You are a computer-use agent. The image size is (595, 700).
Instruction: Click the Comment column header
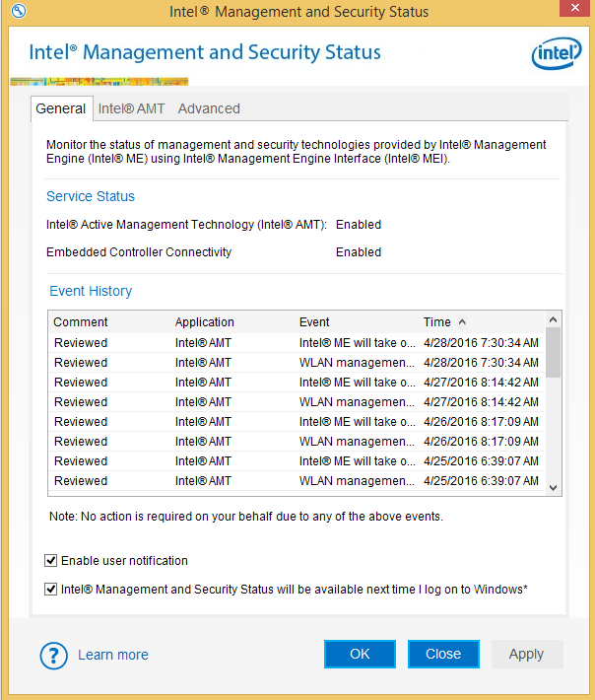coord(81,322)
